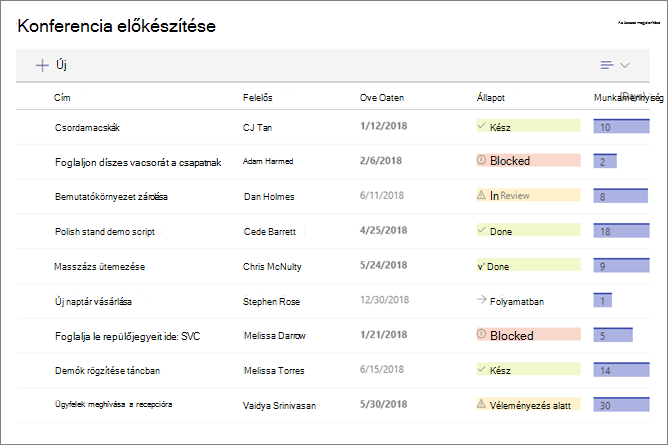668x445 pixels.
Task: Click blocked icon in Foglaljon díszes vacsorát row
Action: (x=481, y=160)
